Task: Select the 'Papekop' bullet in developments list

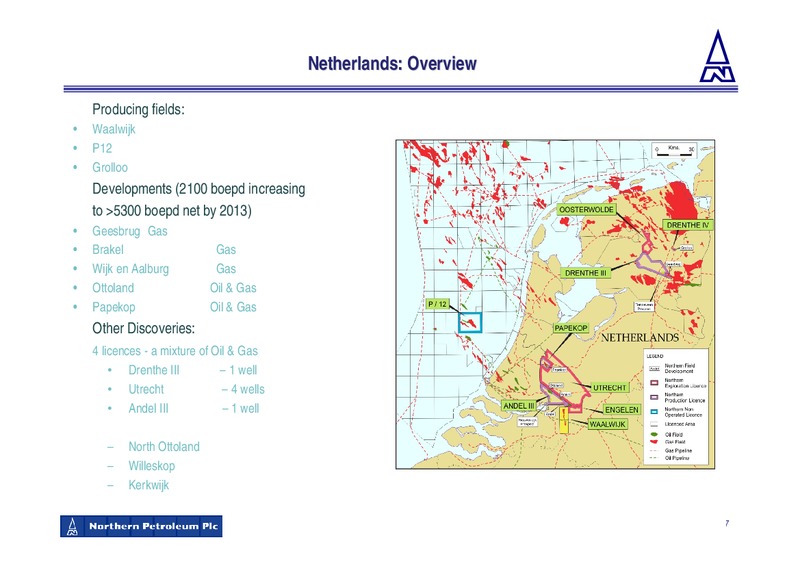Action: coord(113,307)
